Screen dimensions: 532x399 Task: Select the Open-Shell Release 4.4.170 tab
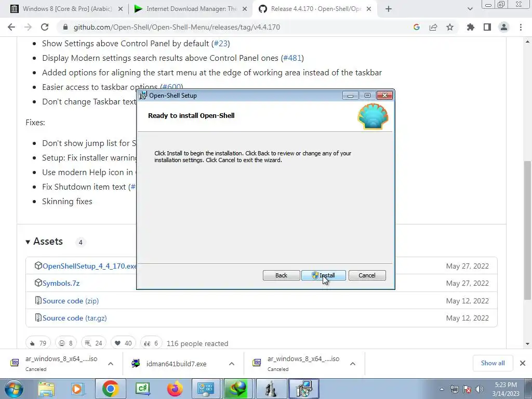coord(315,9)
